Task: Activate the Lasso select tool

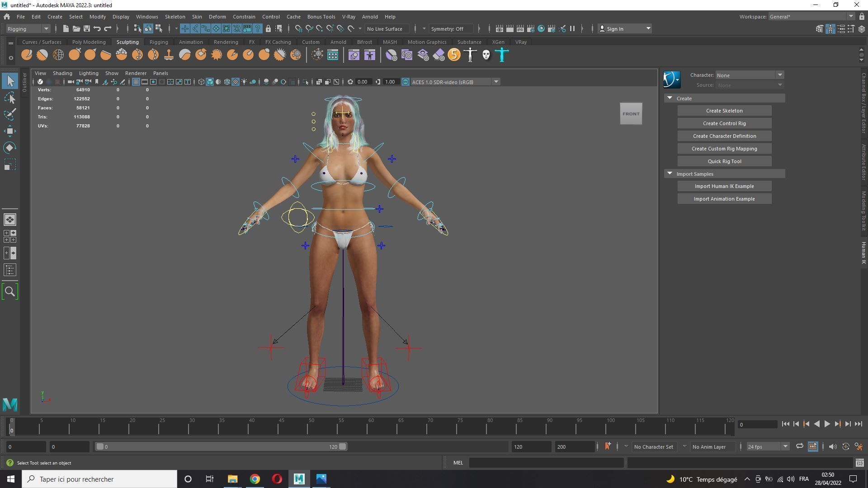Action: 10,98
